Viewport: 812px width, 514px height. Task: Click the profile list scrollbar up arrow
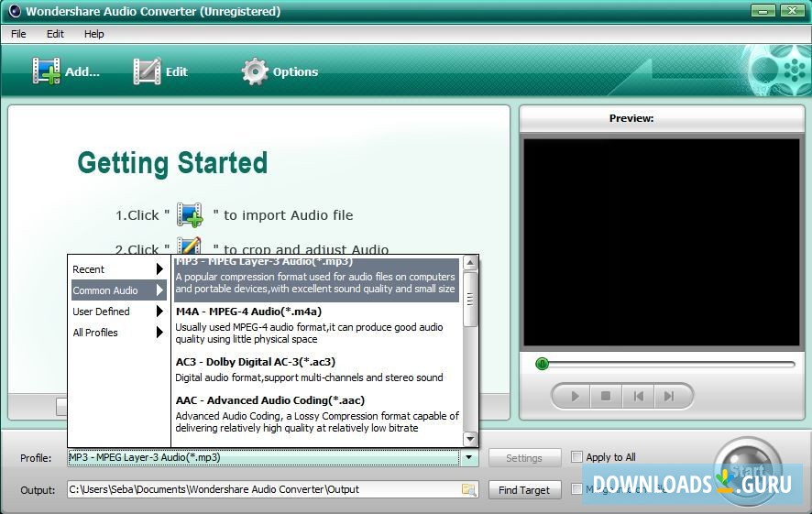coord(470,263)
